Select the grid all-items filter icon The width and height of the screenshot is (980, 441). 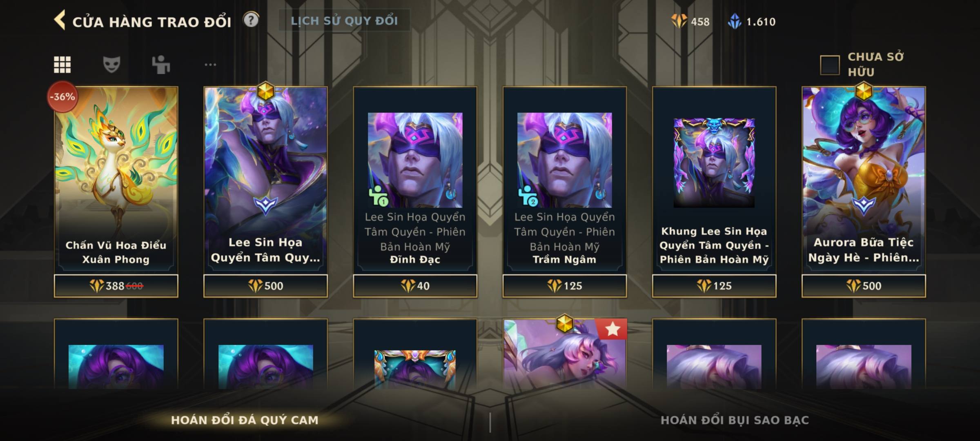click(x=62, y=65)
